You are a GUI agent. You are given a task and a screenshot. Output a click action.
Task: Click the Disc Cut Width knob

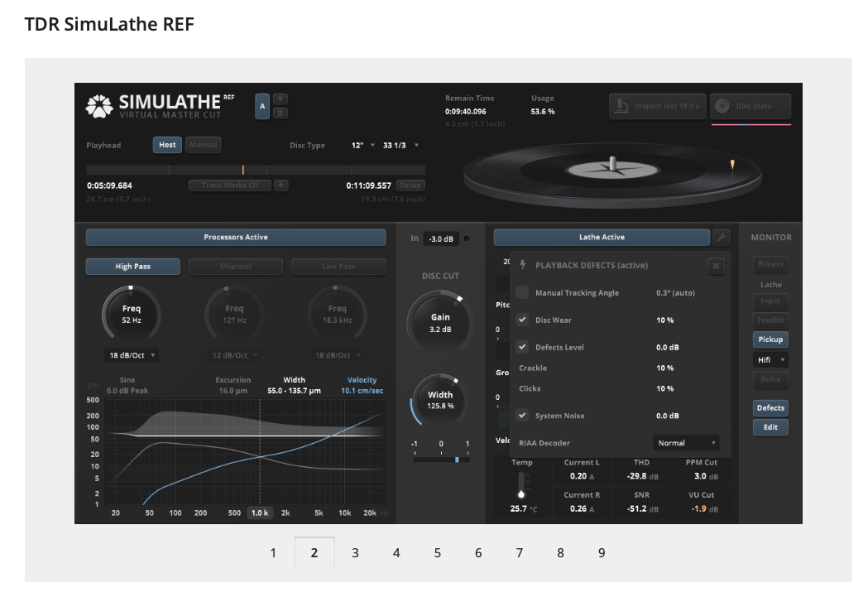440,400
